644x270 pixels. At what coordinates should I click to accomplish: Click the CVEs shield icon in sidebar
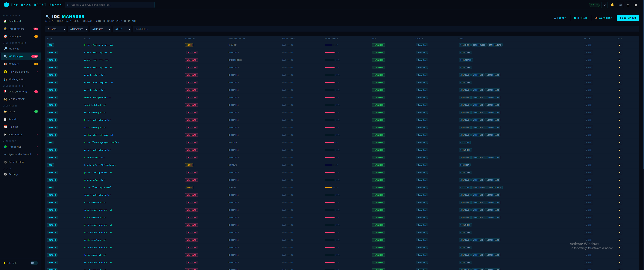coord(5,92)
